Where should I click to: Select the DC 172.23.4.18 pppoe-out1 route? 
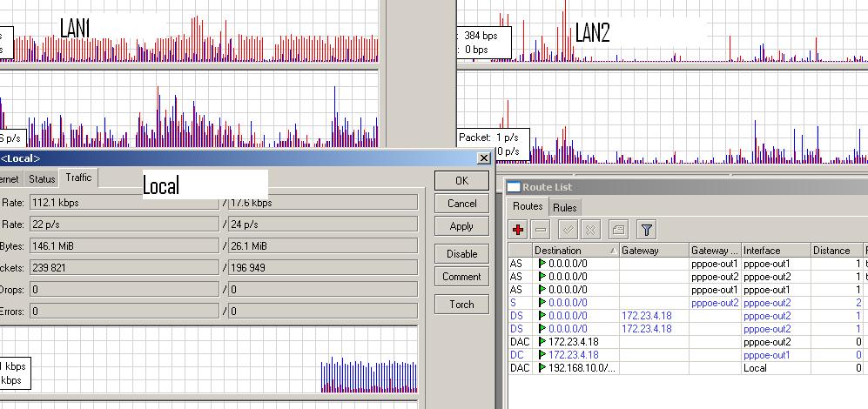pyautogui.click(x=688, y=355)
